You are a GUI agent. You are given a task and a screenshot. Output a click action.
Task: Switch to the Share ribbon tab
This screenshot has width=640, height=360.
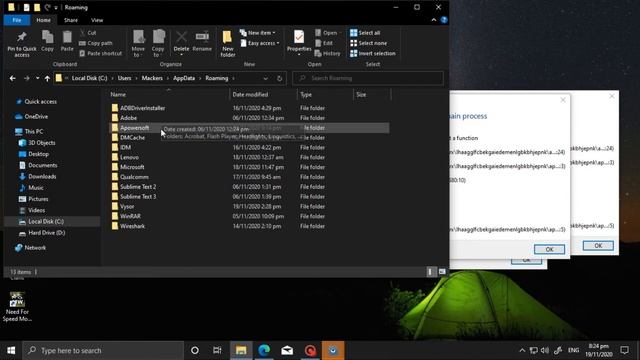click(71, 20)
